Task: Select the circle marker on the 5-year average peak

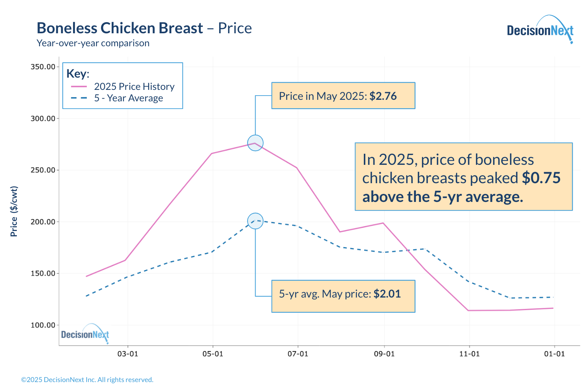Action: 255,221
